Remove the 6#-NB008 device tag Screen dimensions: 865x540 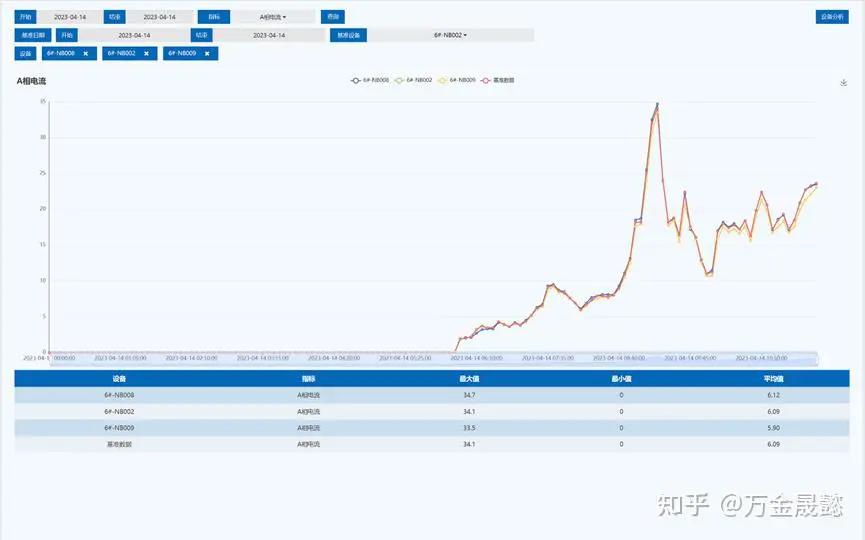[x=85, y=53]
